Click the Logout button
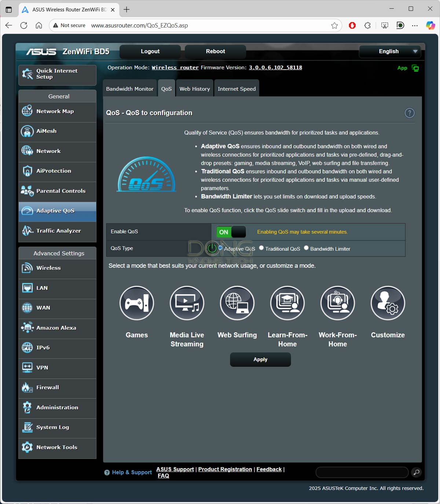 click(x=150, y=51)
